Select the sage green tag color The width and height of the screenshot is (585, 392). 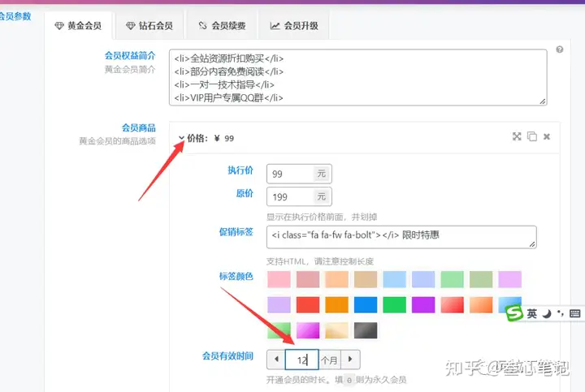481,279
